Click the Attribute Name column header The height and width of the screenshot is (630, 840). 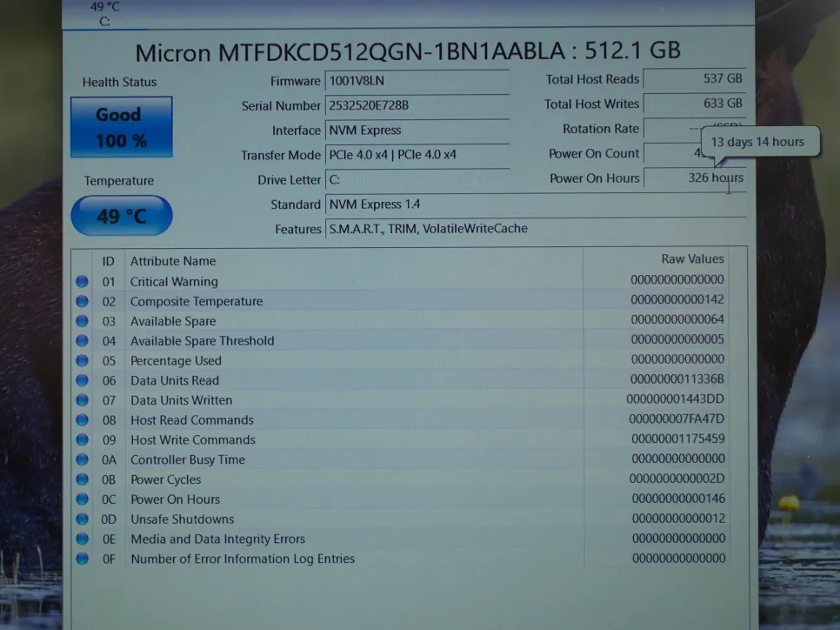tap(173, 261)
